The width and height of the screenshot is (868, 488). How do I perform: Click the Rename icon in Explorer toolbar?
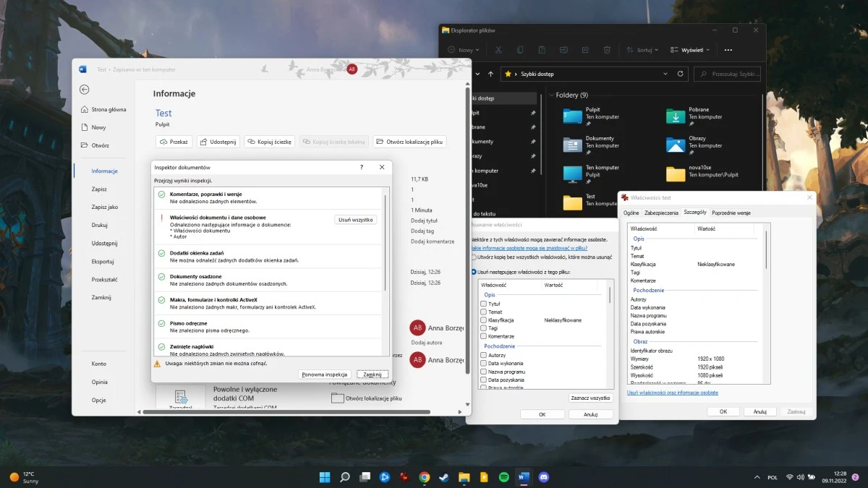[x=564, y=49]
